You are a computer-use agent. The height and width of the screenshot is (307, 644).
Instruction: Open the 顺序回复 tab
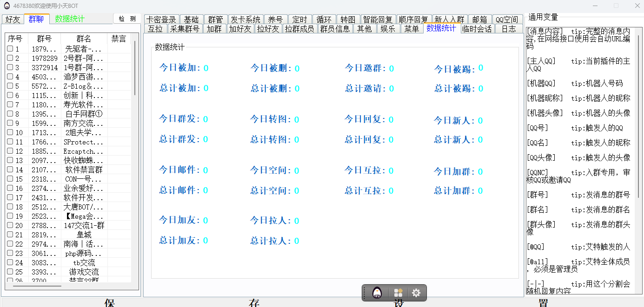coord(414,20)
